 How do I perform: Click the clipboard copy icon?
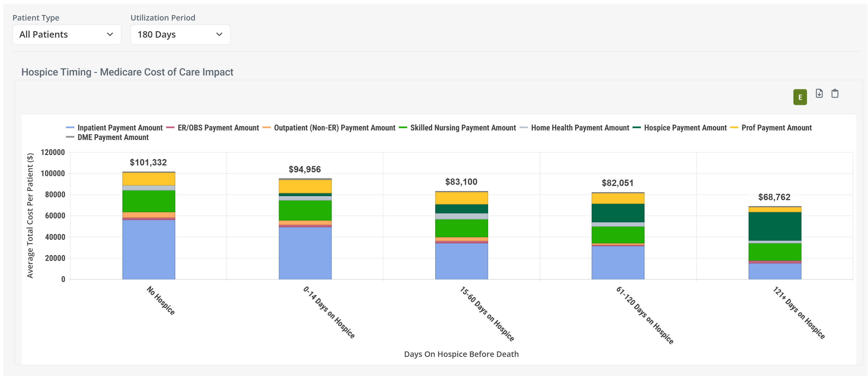click(835, 93)
